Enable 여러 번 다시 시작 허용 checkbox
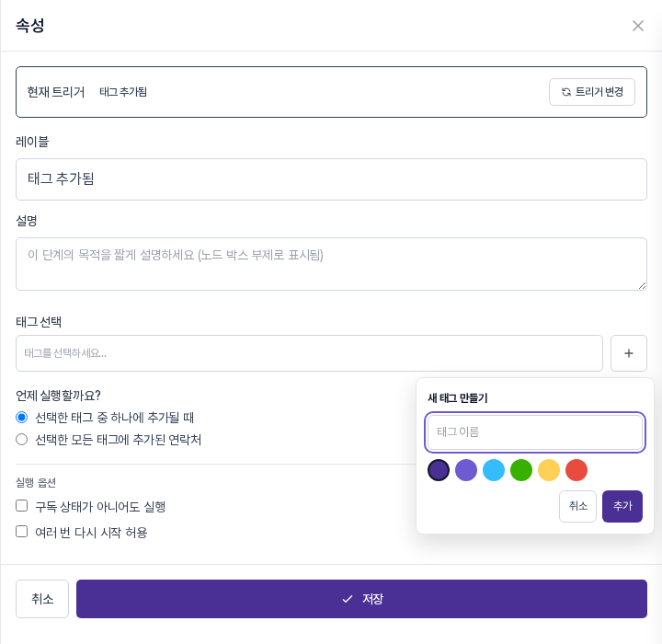The height and width of the screenshot is (644, 662). [x=21, y=532]
